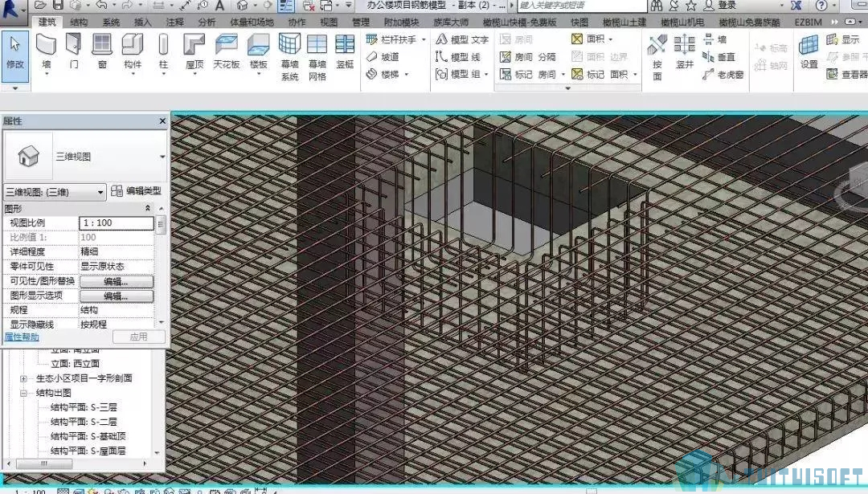Select the Ceiling (天花板) tool
Viewport: 868px width, 494px height.
227,51
